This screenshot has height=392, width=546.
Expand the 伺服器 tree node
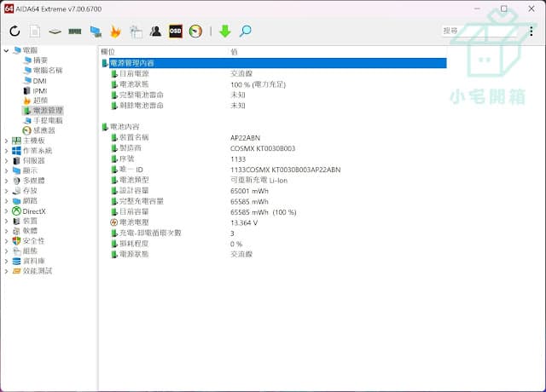tap(6, 161)
